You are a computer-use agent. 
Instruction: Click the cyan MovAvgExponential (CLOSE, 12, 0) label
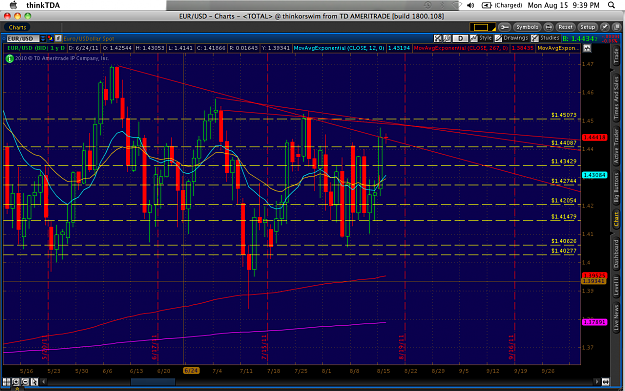(339, 48)
